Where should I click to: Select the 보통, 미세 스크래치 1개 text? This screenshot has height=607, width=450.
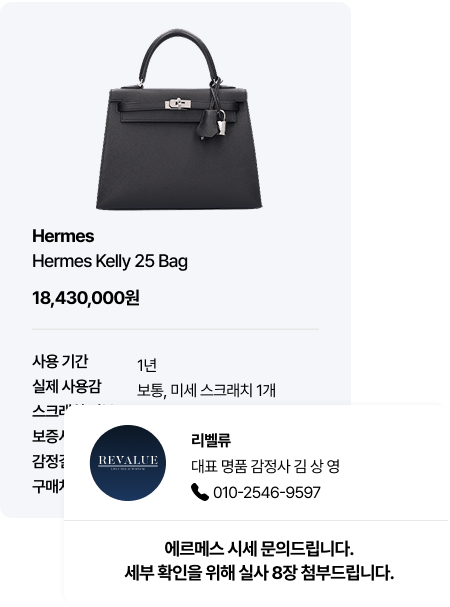click(x=206, y=390)
